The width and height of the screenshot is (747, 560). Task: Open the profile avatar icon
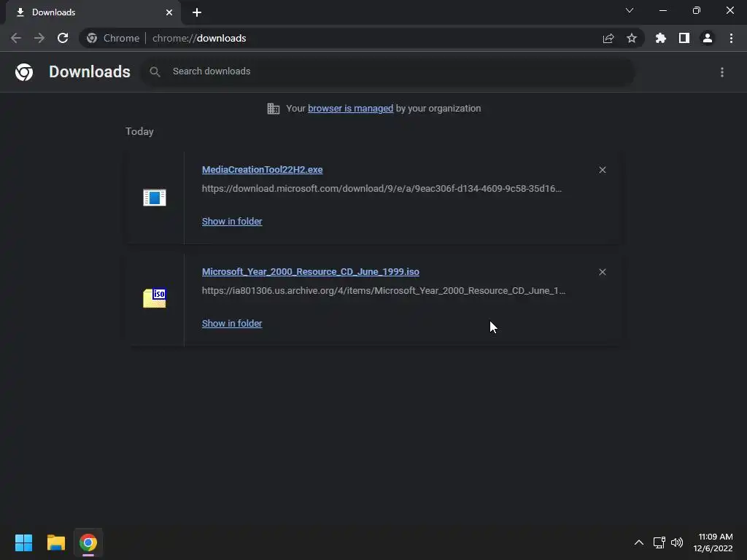(708, 38)
